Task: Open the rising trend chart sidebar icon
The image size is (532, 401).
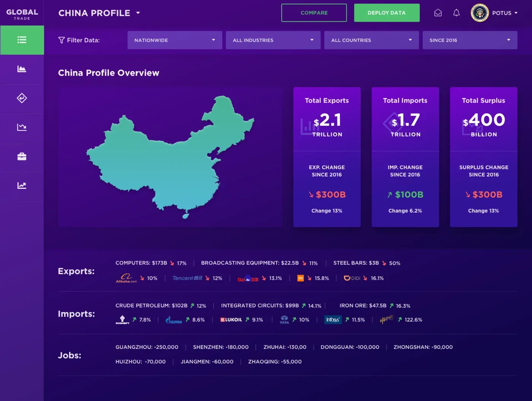Action: [22, 185]
